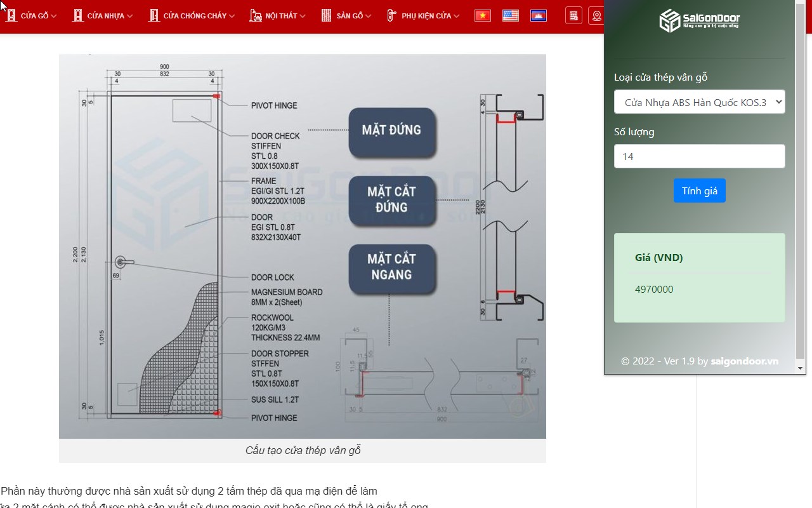Click the Giá (VND) heading
Screen dimensions: 812x508
coord(659,257)
